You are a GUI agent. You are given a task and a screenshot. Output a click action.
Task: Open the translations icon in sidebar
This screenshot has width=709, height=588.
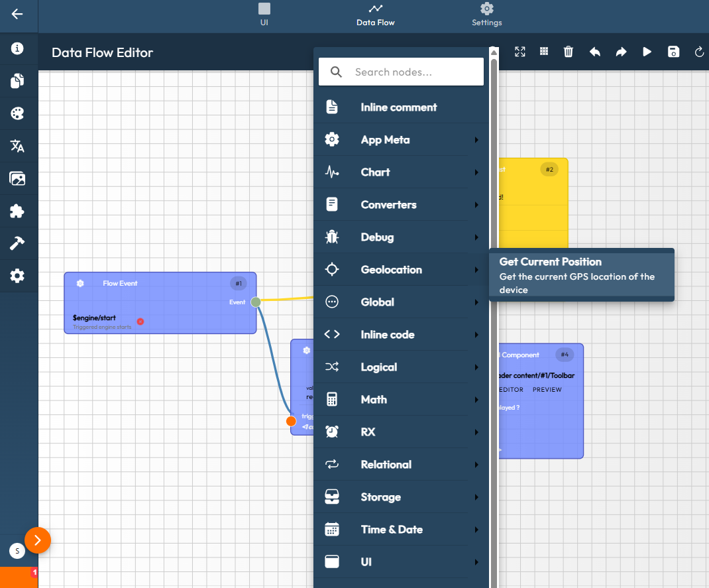tap(17, 146)
